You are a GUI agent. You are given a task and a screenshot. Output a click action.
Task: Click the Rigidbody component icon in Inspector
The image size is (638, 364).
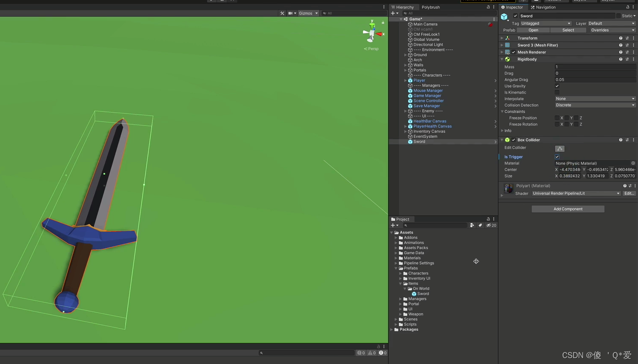pyautogui.click(x=507, y=59)
